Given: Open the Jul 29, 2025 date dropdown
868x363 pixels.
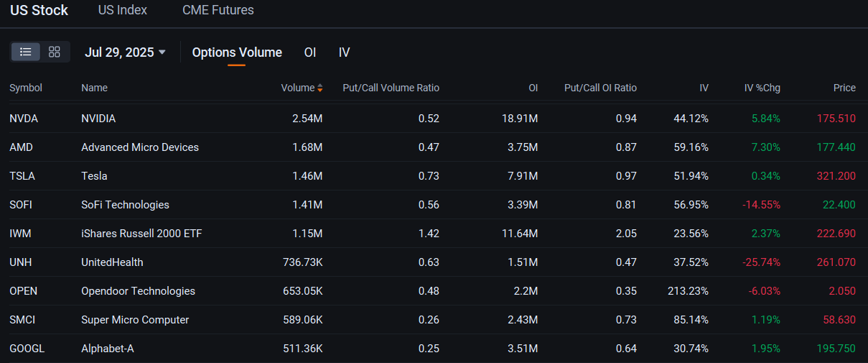Looking at the screenshot, I should [125, 52].
